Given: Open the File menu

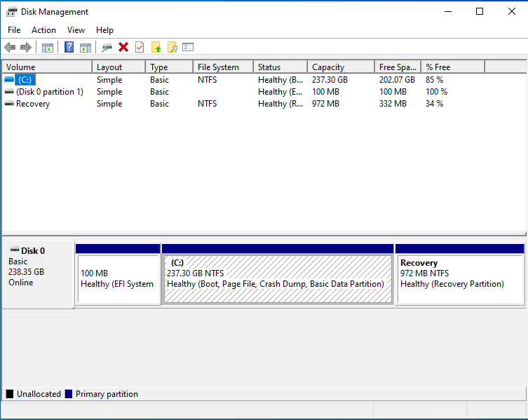Looking at the screenshot, I should [x=14, y=30].
